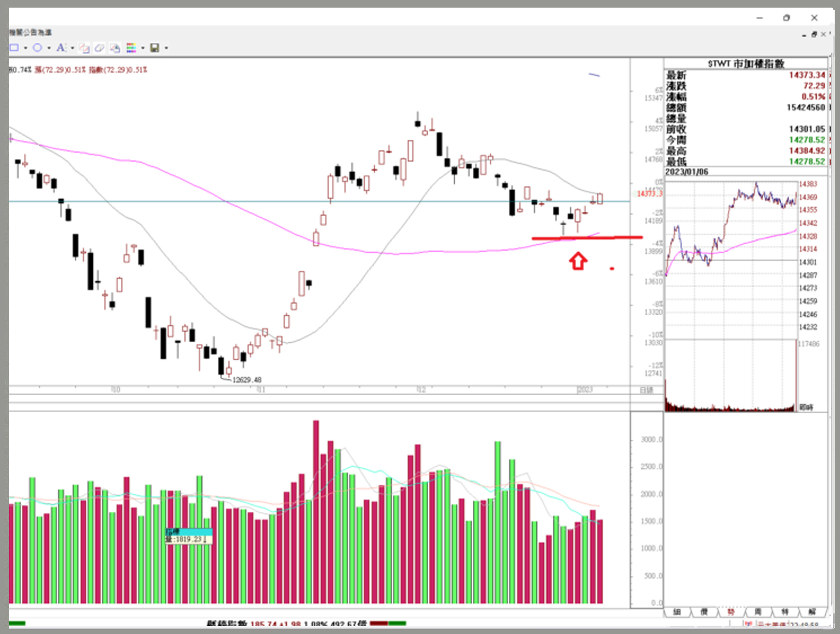Image resolution: width=840 pixels, height=634 pixels.
Task: Select the eraser tool
Action: (100, 48)
